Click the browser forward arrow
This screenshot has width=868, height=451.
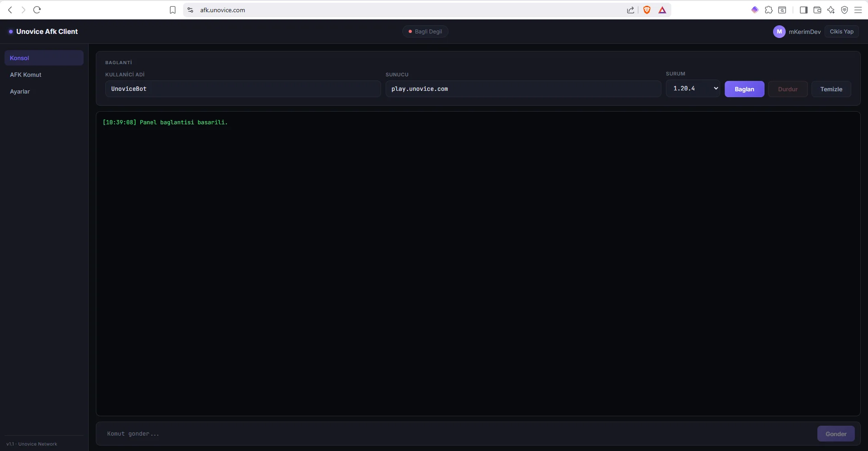(24, 10)
